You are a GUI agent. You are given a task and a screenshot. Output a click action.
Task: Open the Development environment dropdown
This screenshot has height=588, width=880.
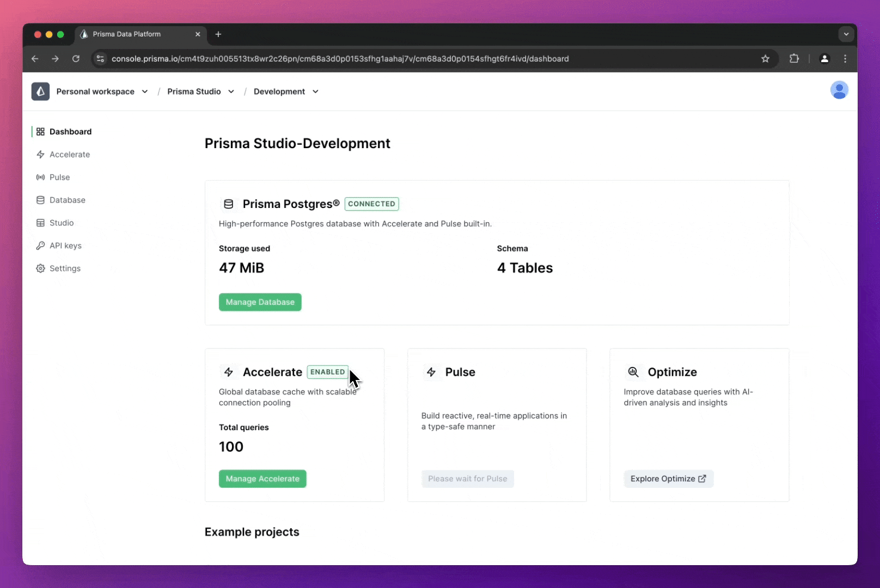pos(286,91)
